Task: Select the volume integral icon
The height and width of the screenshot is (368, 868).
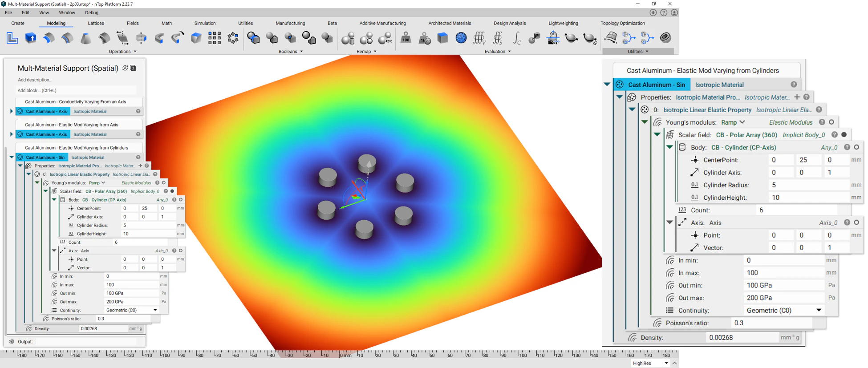Action: [479, 38]
